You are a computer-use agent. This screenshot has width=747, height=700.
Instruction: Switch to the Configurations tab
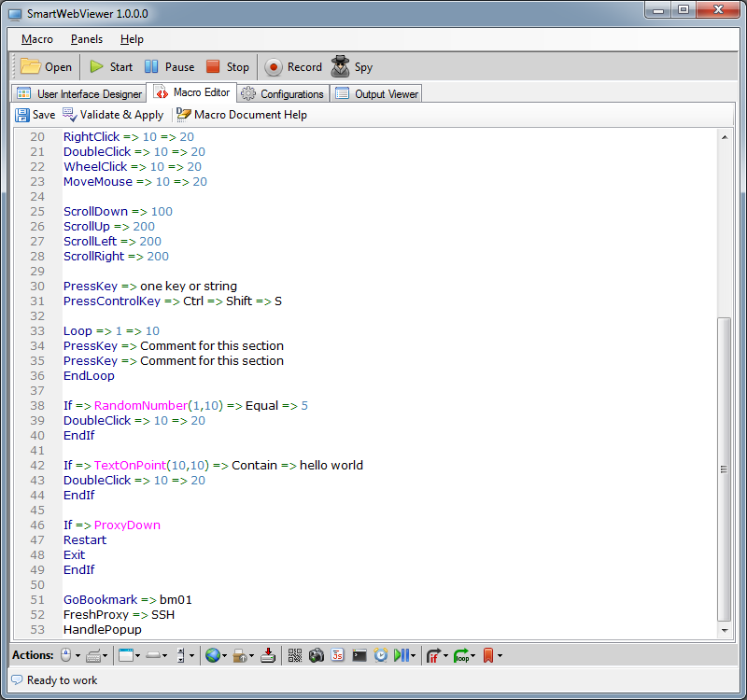283,93
